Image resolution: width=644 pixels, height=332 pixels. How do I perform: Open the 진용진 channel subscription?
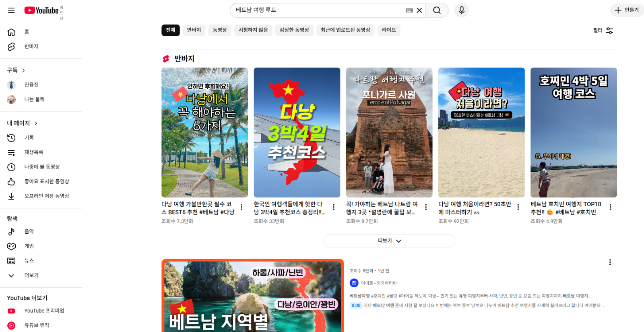coord(41,85)
